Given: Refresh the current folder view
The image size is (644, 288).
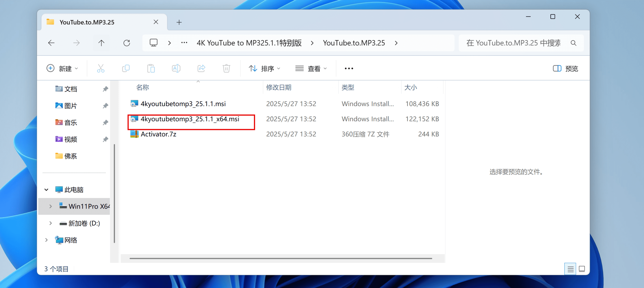Looking at the screenshot, I should [x=127, y=43].
